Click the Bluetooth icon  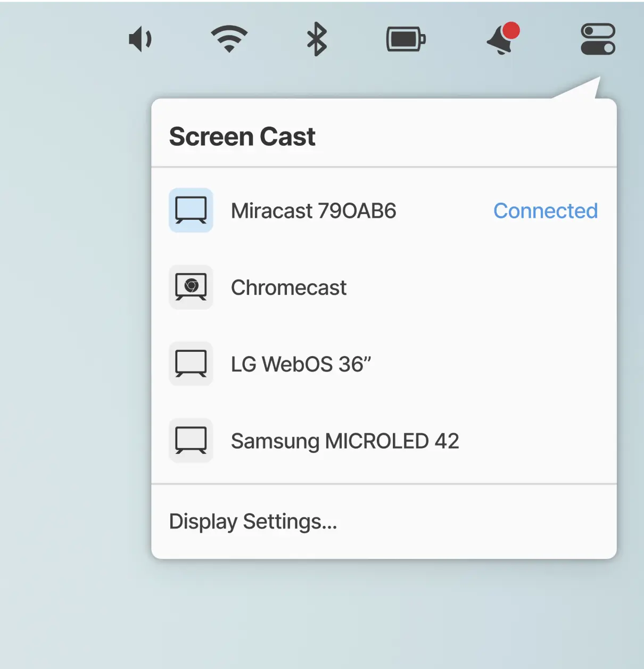pos(317,39)
